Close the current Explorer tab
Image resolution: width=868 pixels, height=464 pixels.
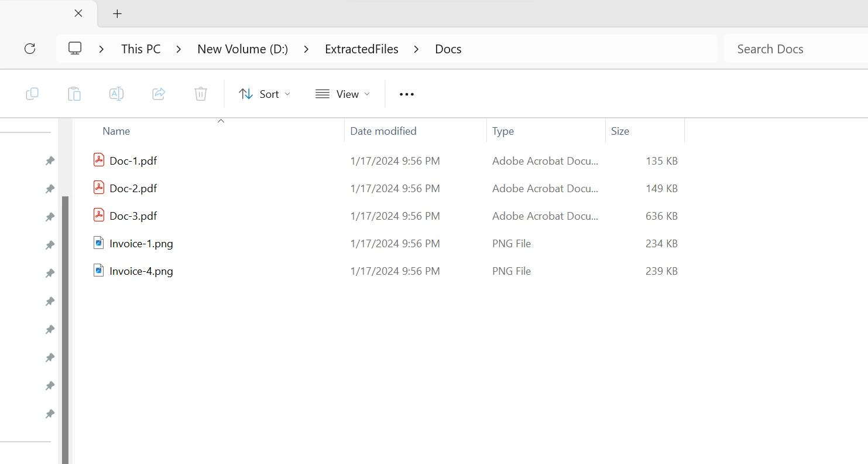(x=78, y=13)
